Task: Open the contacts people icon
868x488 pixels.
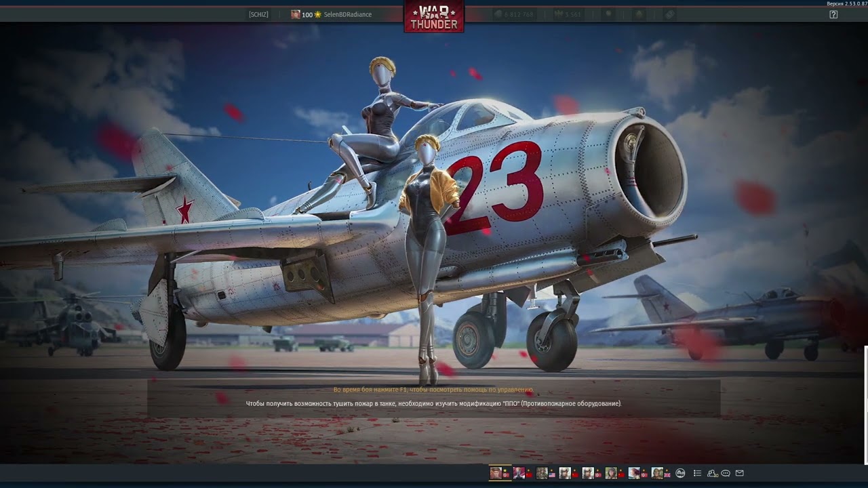Action: pos(712,473)
